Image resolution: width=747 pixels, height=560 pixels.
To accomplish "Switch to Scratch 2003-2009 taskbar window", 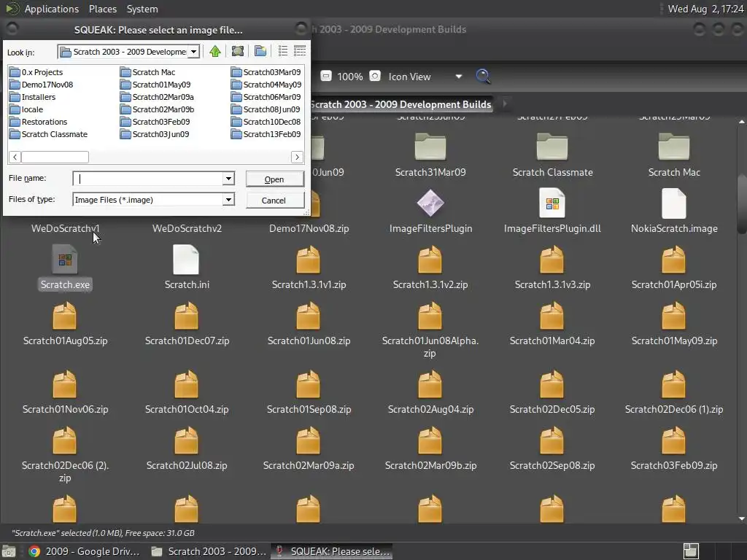I will tap(209, 551).
